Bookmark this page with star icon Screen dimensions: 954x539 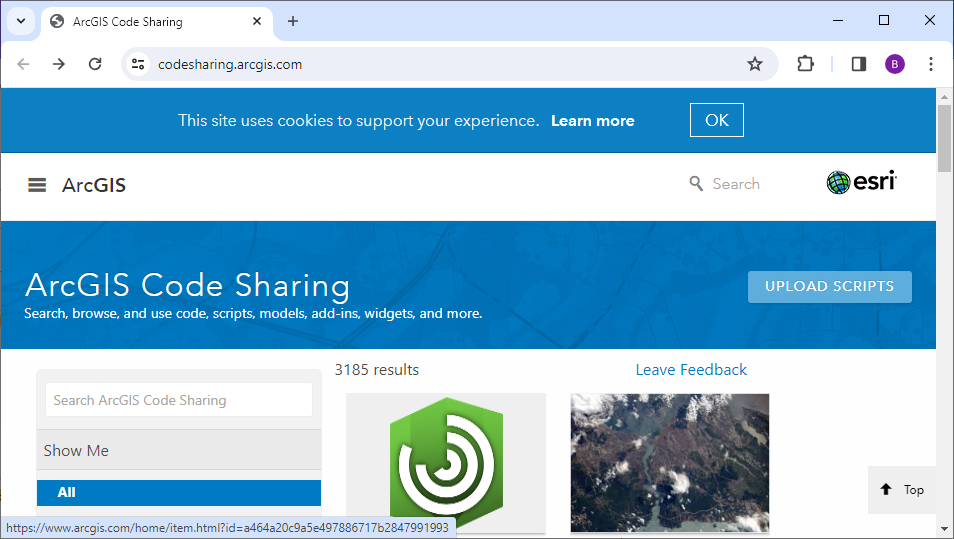pos(754,64)
